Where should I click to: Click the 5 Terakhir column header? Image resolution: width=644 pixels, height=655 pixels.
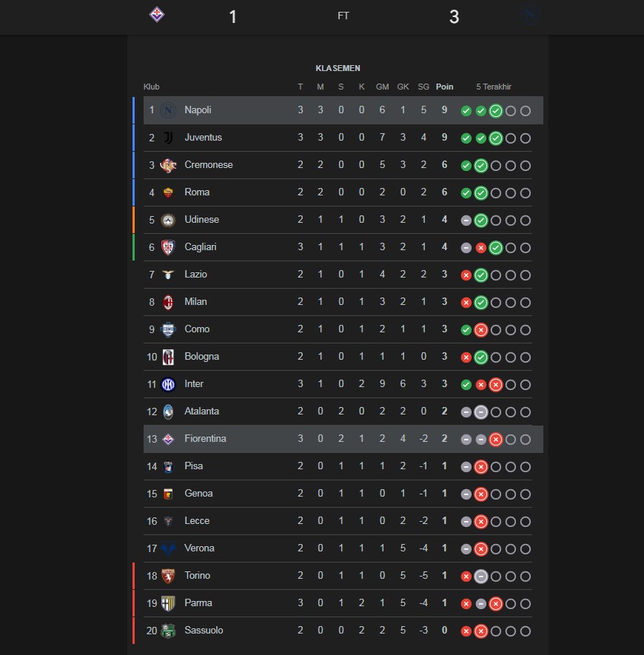(494, 87)
